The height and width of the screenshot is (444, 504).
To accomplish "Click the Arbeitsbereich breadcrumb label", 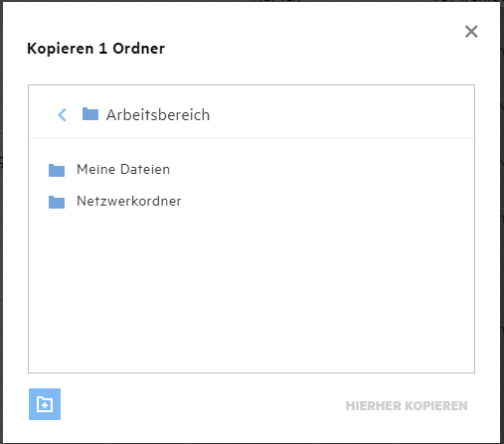I will (158, 115).
